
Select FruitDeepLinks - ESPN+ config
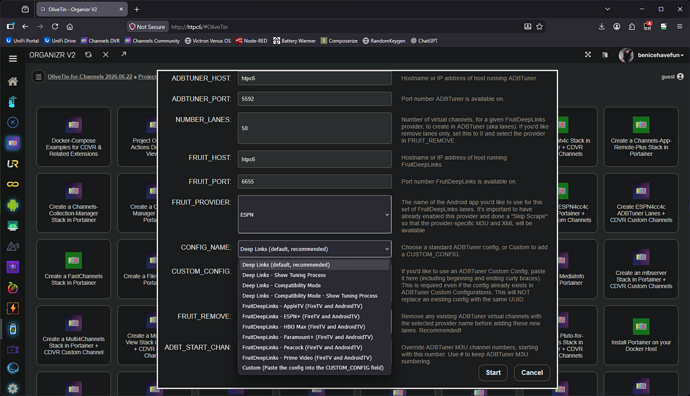[314, 316]
